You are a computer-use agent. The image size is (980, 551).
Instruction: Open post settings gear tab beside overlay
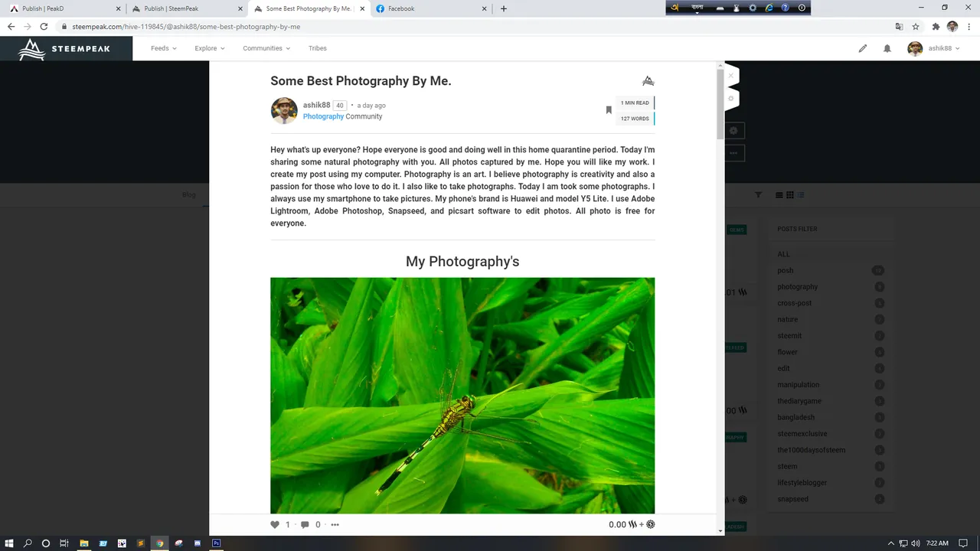click(731, 98)
